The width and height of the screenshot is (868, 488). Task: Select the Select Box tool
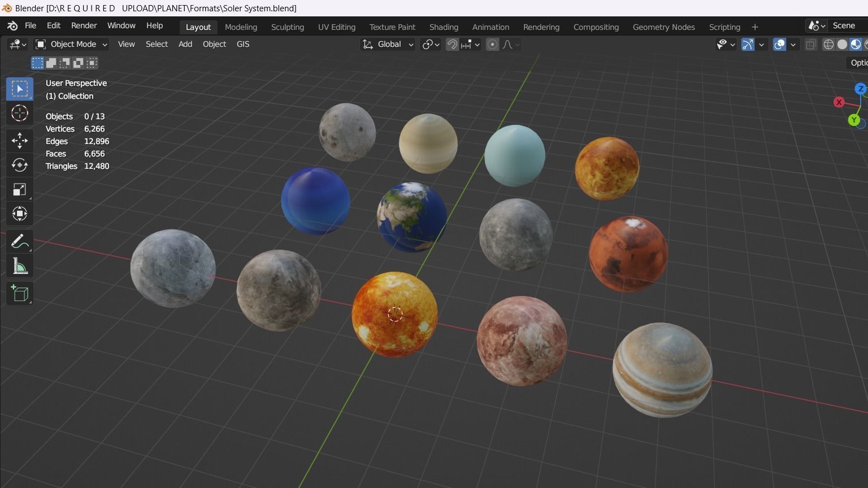point(20,89)
